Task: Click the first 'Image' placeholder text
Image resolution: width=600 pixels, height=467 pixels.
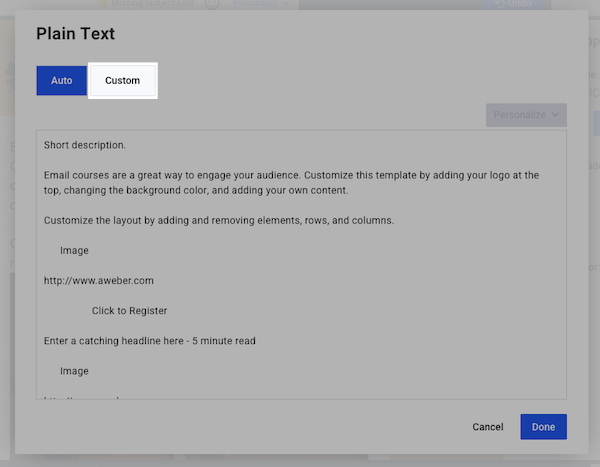Action: (x=74, y=250)
